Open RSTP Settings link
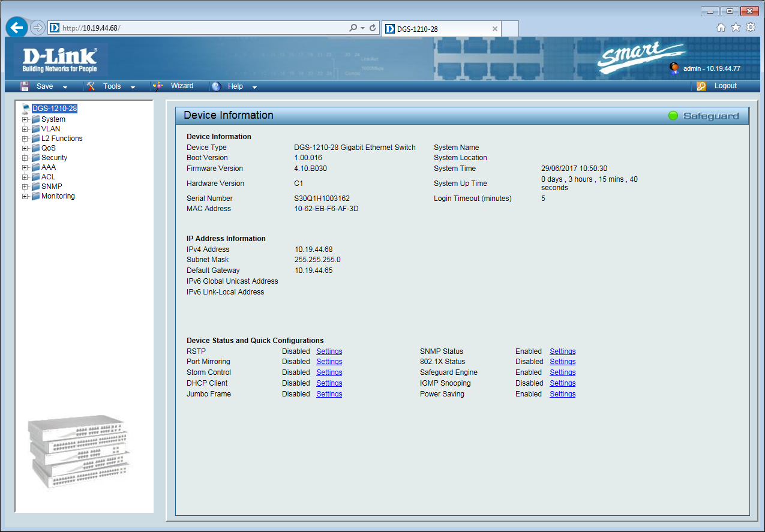Screen dimensions: 765x532 click(x=329, y=351)
